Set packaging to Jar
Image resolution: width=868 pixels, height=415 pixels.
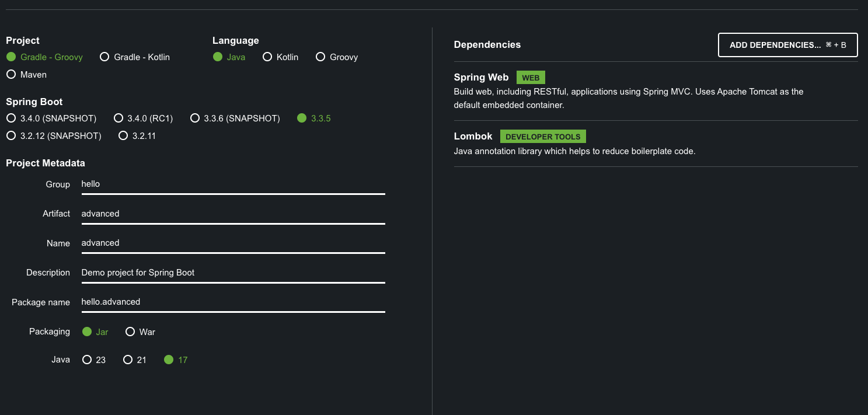(x=95, y=332)
